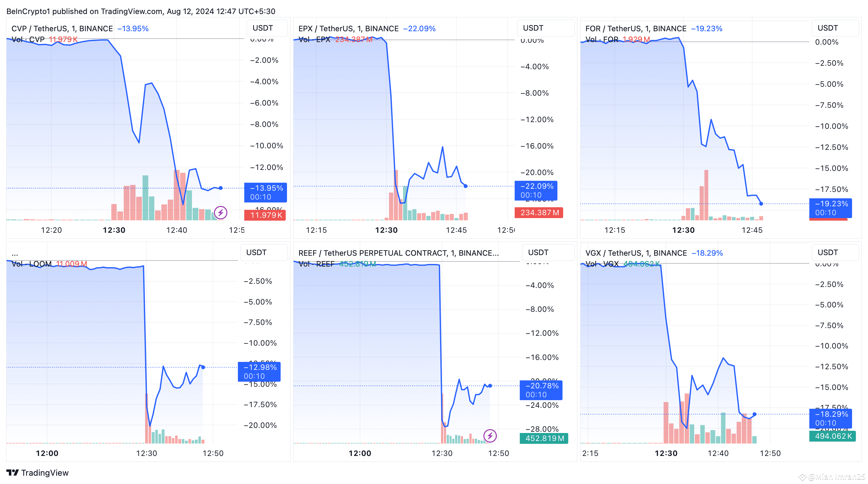
Task: Click the Vol · VGX volume legend
Action: click(x=602, y=264)
